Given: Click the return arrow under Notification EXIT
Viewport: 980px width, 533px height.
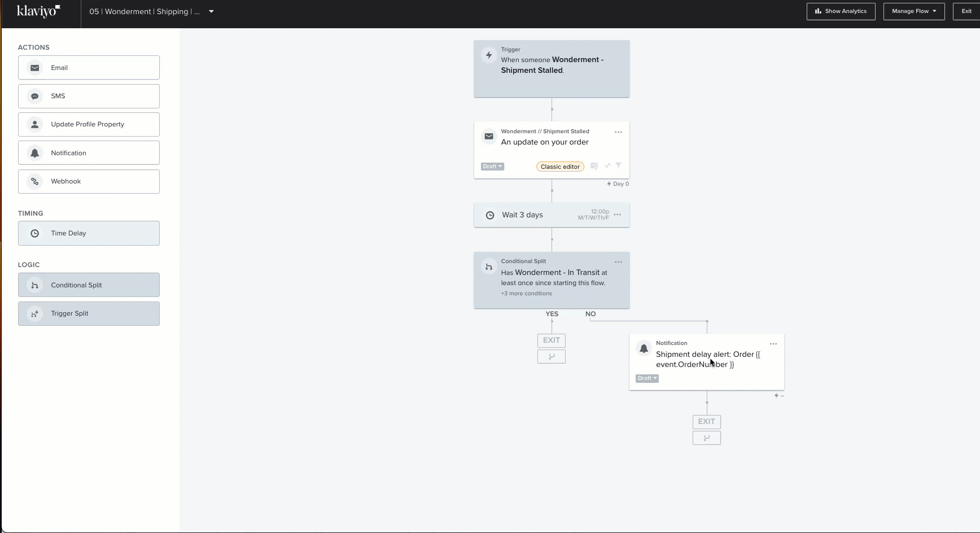Looking at the screenshot, I should (x=707, y=438).
